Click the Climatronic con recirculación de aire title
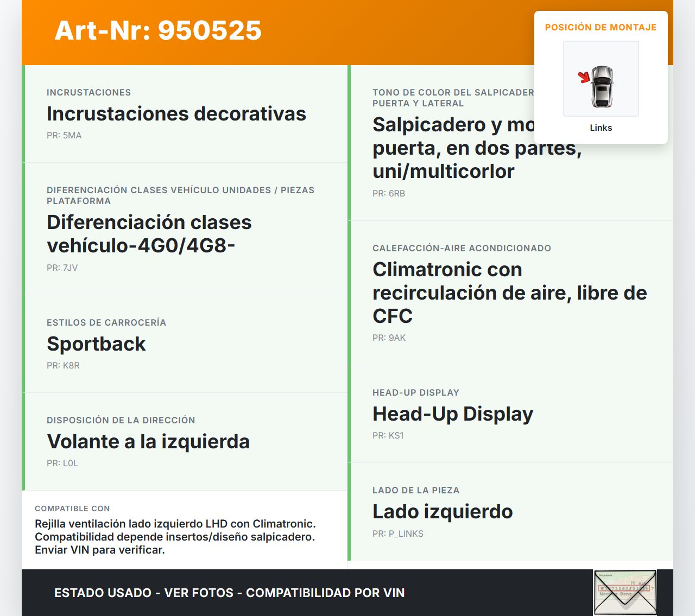The width and height of the screenshot is (695, 616). 509,293
